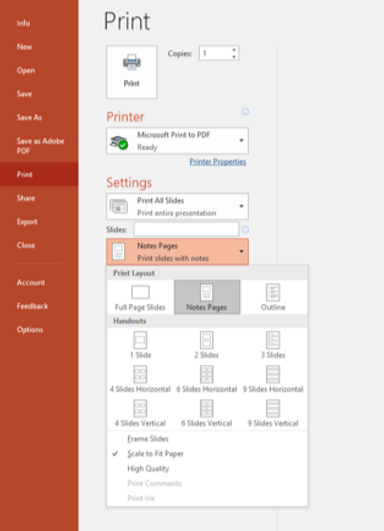
Task: Go to New in the backstage menu
Action: point(39,47)
